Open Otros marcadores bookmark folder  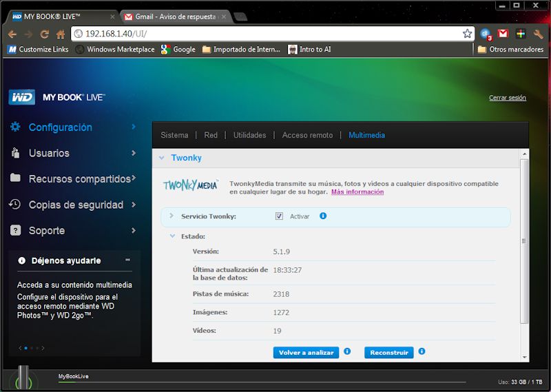coord(510,49)
